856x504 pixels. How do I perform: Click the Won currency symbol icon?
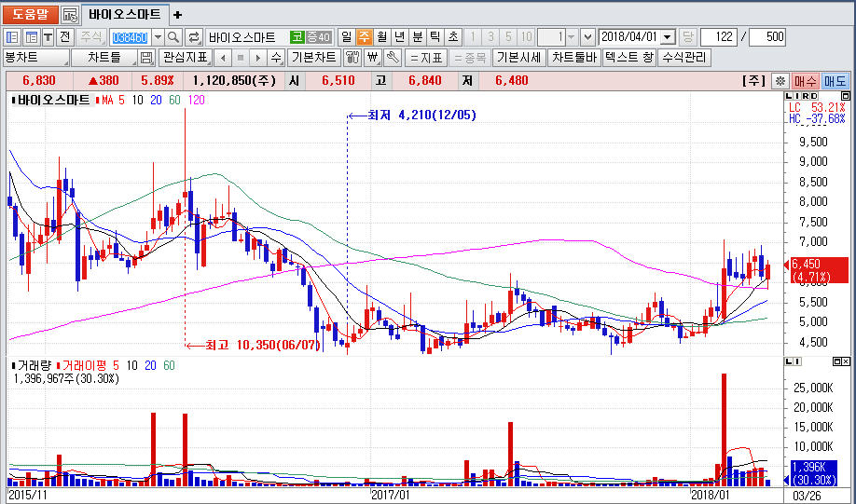point(372,58)
